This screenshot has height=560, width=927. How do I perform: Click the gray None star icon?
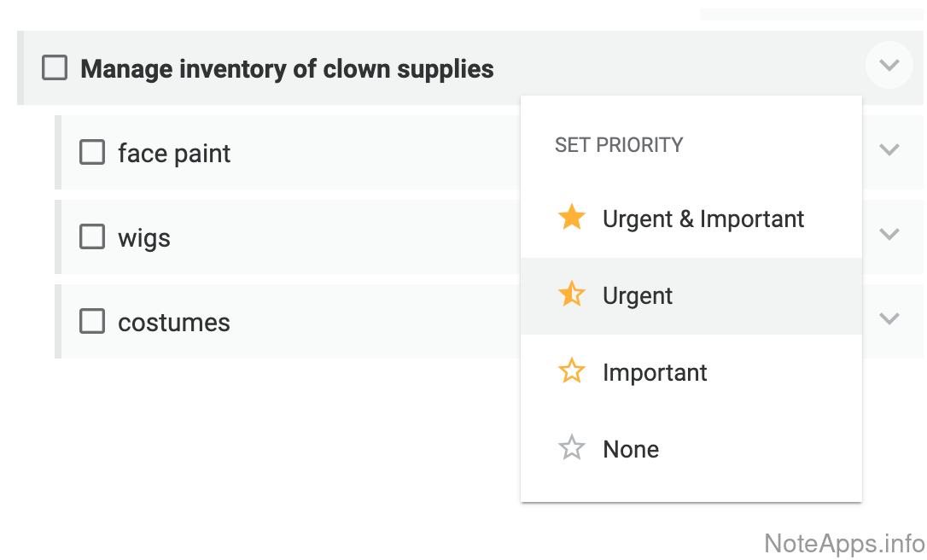click(x=571, y=448)
